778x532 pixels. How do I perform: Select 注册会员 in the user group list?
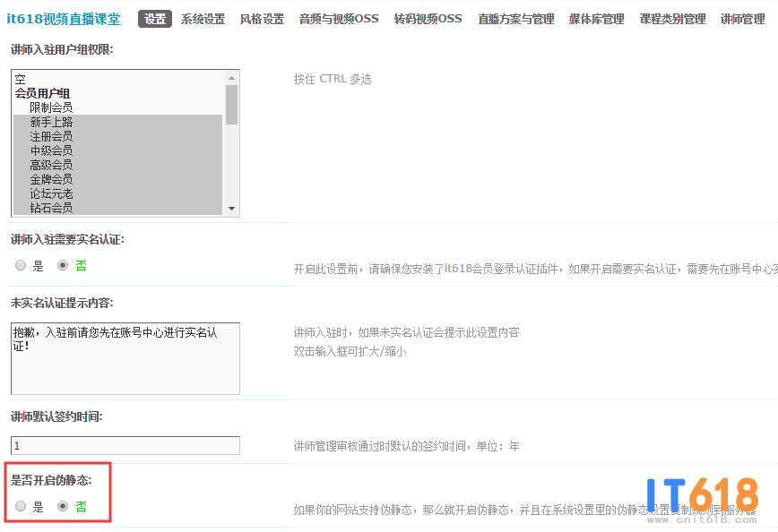[x=117, y=136]
